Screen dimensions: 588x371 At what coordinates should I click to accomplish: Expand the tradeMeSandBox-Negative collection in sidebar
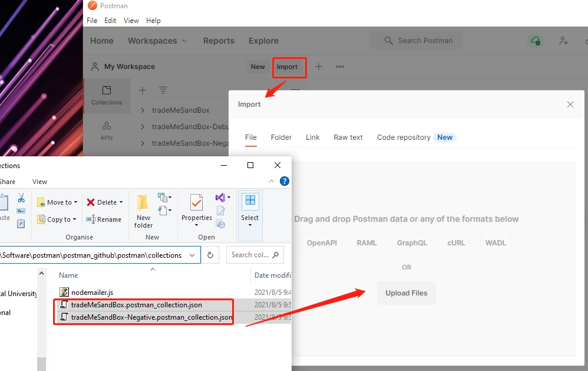(143, 143)
